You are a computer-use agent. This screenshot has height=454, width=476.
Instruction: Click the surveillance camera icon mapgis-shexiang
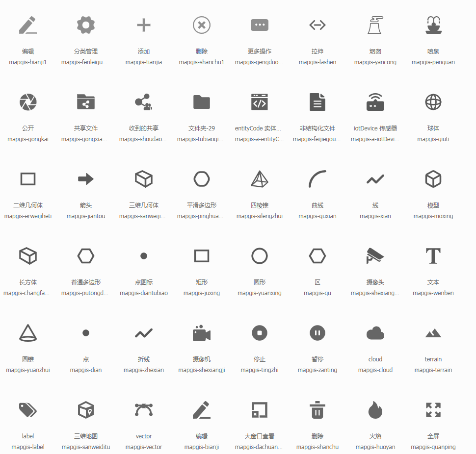[x=375, y=256]
